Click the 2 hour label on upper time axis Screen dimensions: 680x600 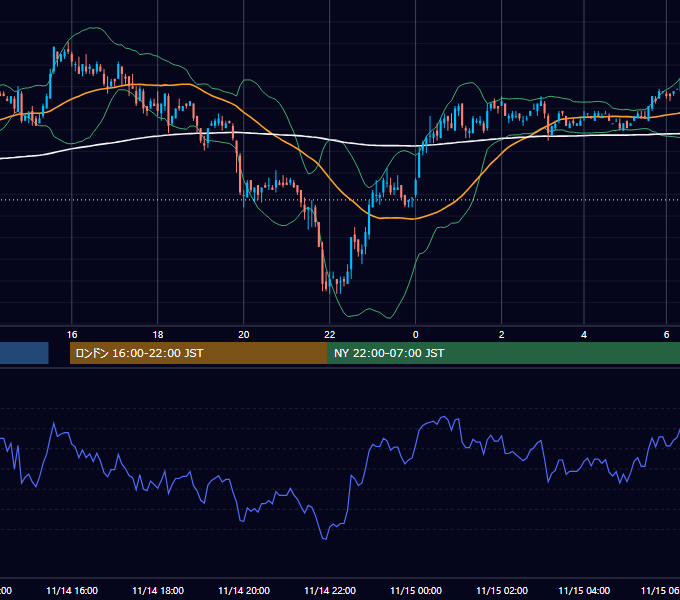501,335
